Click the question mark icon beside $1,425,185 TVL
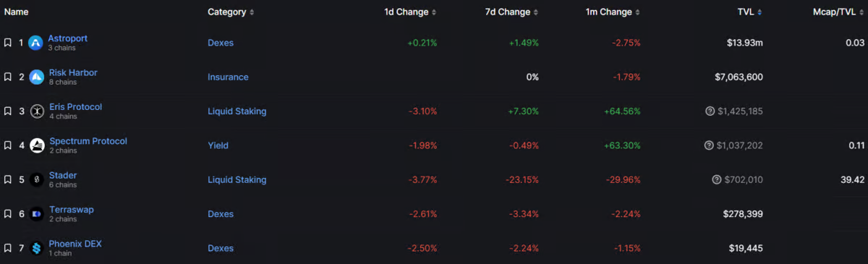The width and height of the screenshot is (868, 264). [x=710, y=111]
